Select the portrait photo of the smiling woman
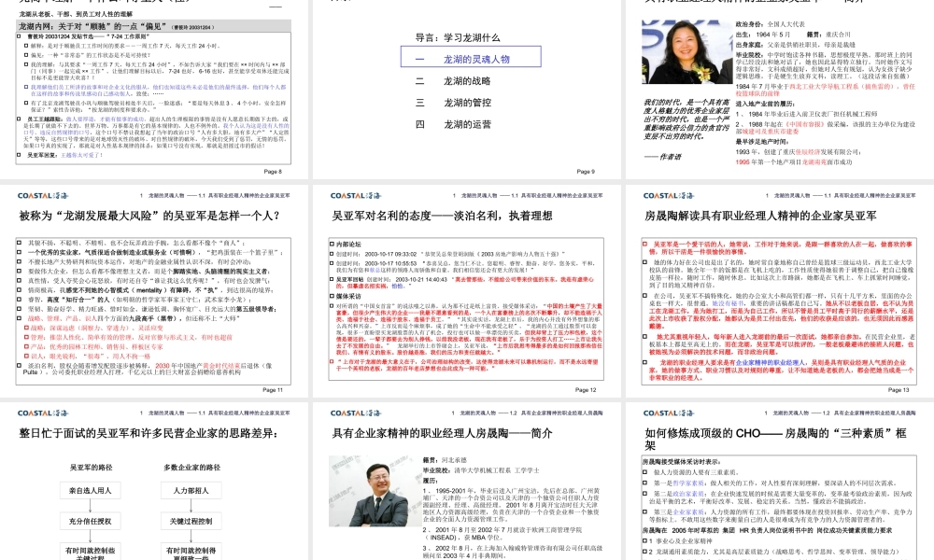This screenshot has height=560, width=934. (x=686, y=51)
